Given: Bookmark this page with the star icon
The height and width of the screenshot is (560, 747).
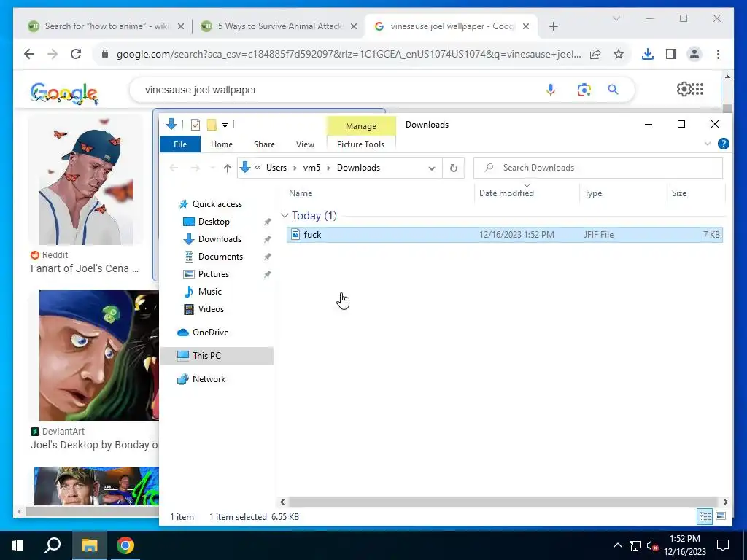Looking at the screenshot, I should pos(619,54).
